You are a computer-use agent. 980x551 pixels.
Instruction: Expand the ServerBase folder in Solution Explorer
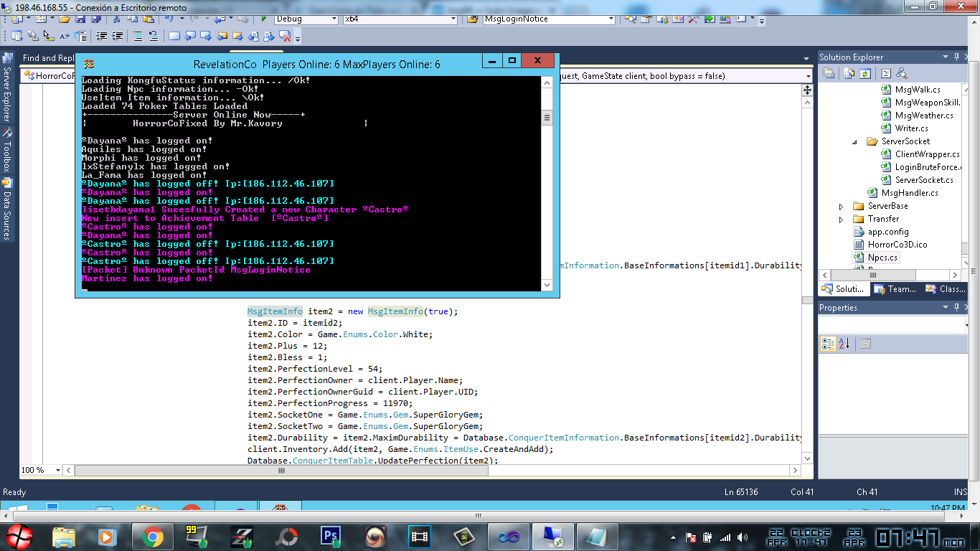pos(841,206)
